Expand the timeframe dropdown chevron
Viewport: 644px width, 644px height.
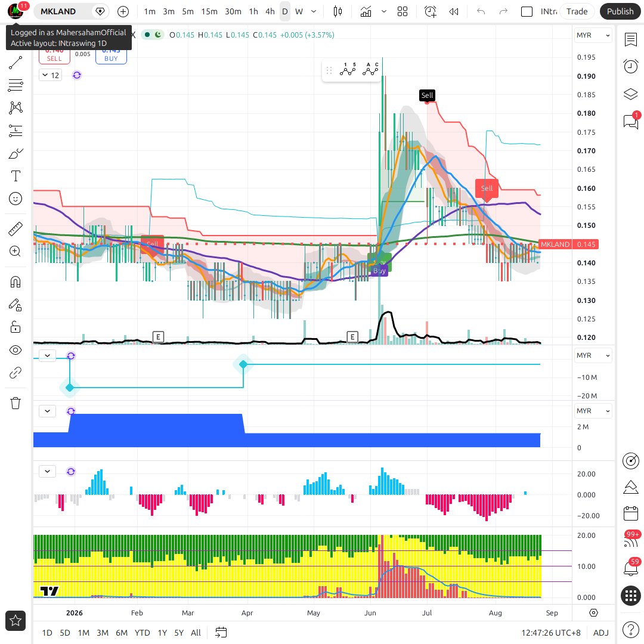point(314,11)
